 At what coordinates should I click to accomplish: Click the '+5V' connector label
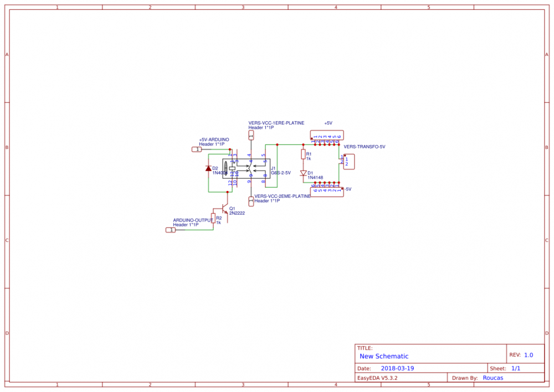(328, 123)
